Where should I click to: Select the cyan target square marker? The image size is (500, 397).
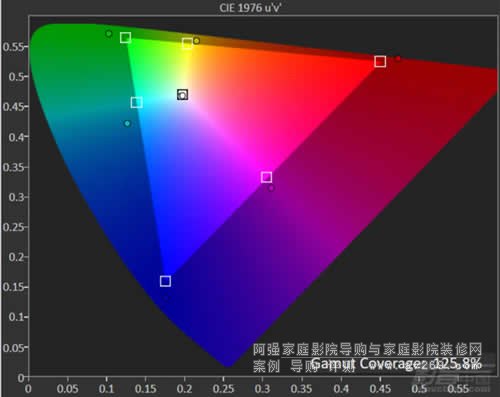(137, 102)
